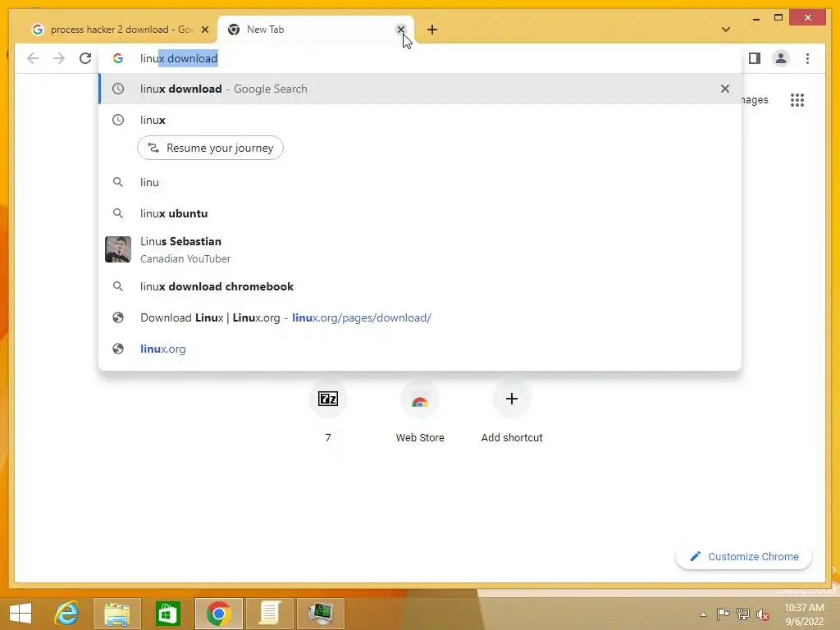
Task: Open a new tab with plus button
Action: 432,30
